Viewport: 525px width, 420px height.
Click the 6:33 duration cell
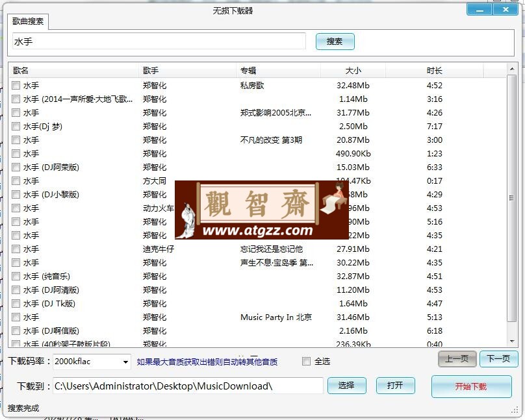[434, 167]
